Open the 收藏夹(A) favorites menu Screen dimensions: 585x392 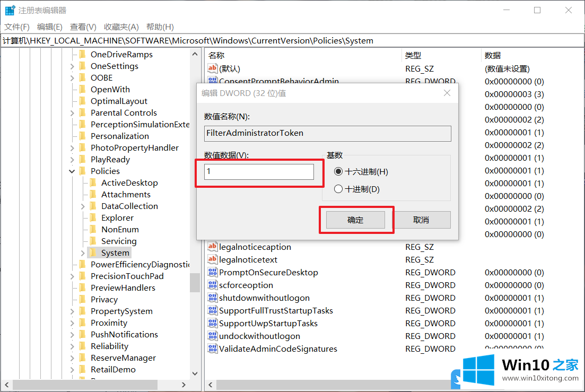pos(121,27)
